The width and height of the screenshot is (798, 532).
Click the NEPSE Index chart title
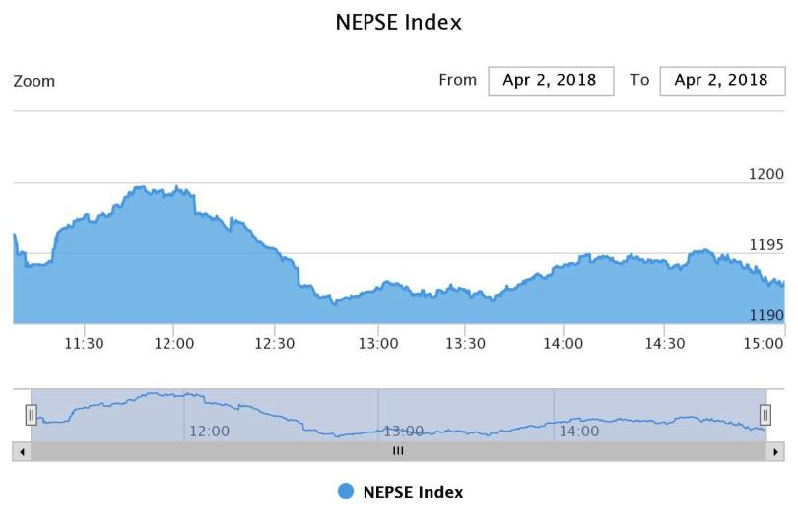click(x=399, y=22)
